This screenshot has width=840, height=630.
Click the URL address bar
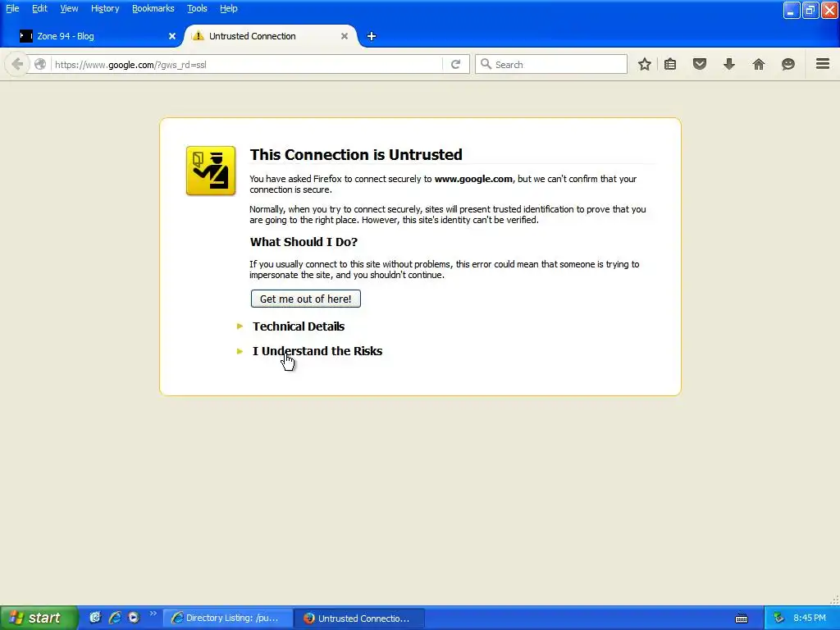coord(246,64)
